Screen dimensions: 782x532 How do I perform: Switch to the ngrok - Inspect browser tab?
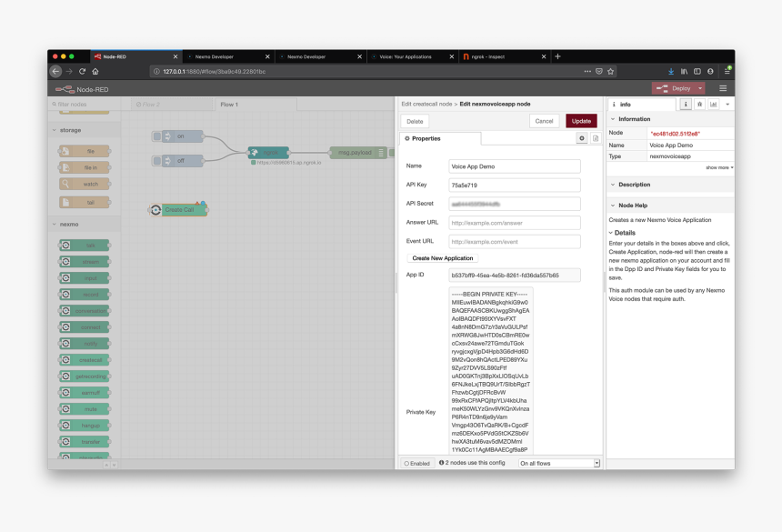click(x=506, y=57)
